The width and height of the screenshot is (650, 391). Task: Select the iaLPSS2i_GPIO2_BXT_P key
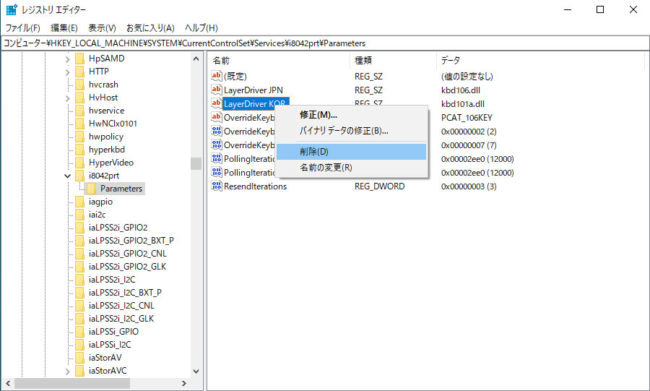pos(131,240)
